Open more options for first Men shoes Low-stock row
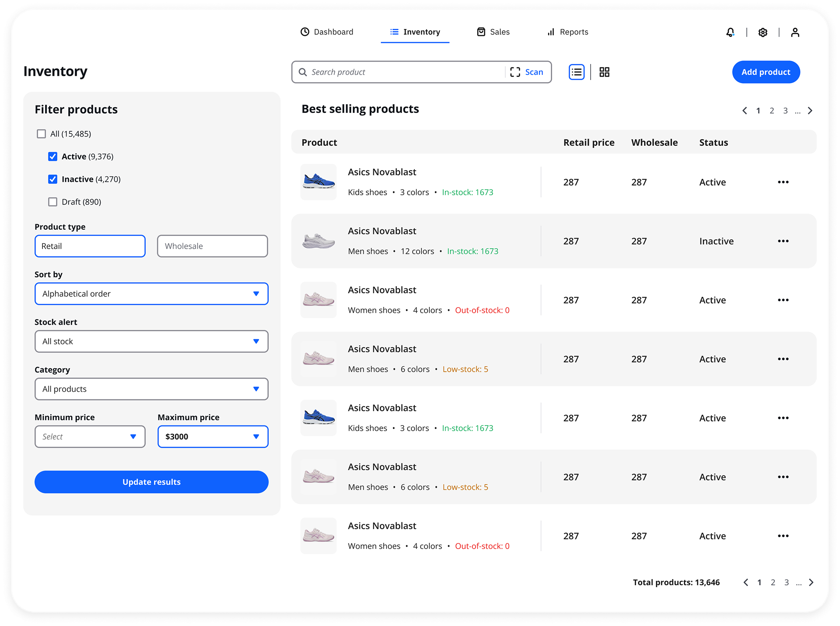 tap(783, 359)
